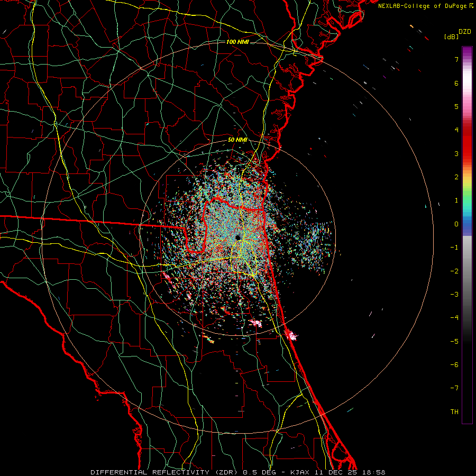Viewport: 476px width, 476px height.
Task: Click the TH threshold label on legend
Action: [454, 412]
